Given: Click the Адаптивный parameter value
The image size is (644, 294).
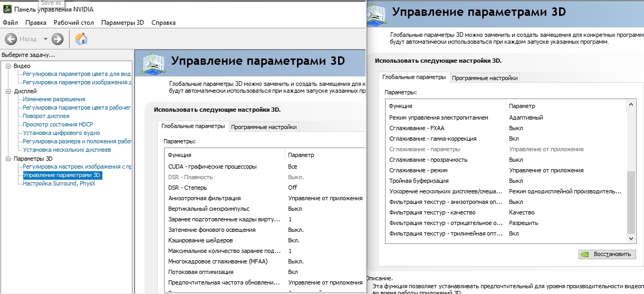Looking at the screenshot, I should pos(526,117).
